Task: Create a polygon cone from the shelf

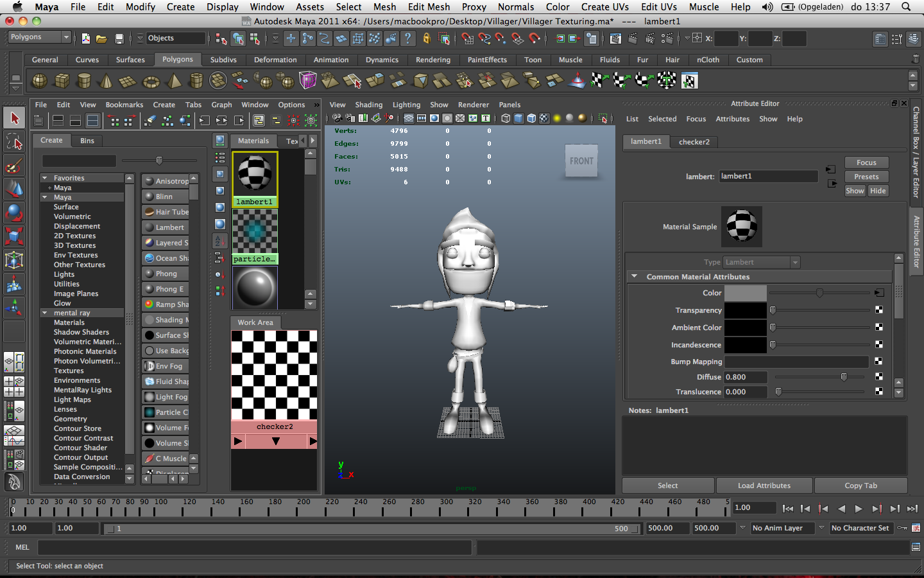Action: click(107, 81)
